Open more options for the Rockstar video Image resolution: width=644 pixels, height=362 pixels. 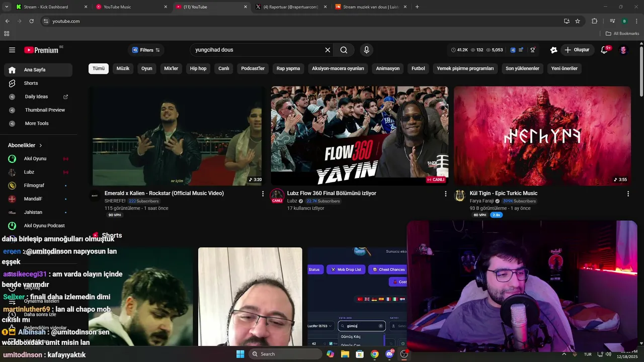[263, 194]
